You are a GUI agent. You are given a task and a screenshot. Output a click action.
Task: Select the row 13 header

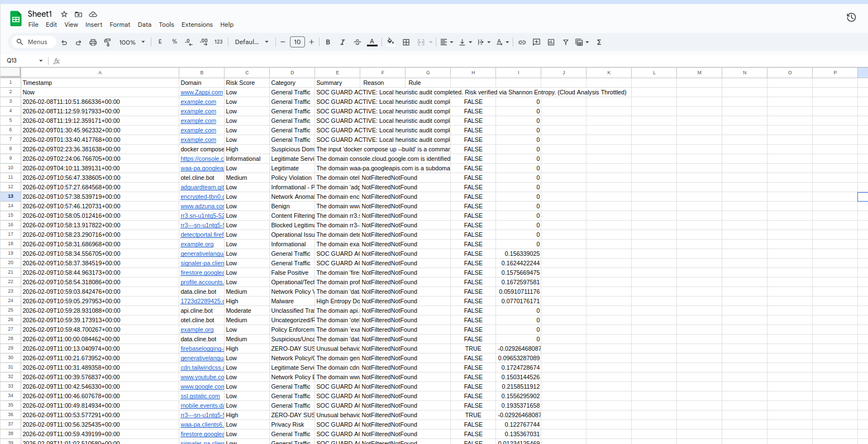tap(10, 197)
